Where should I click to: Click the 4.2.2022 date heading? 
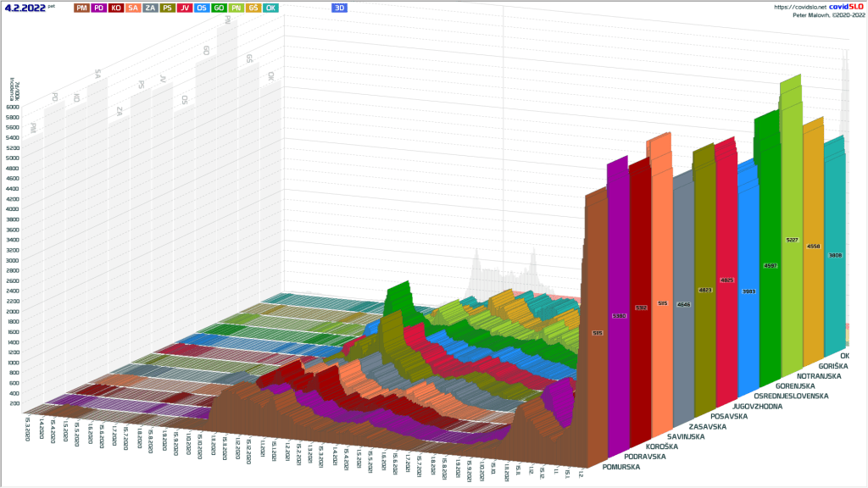point(25,7)
